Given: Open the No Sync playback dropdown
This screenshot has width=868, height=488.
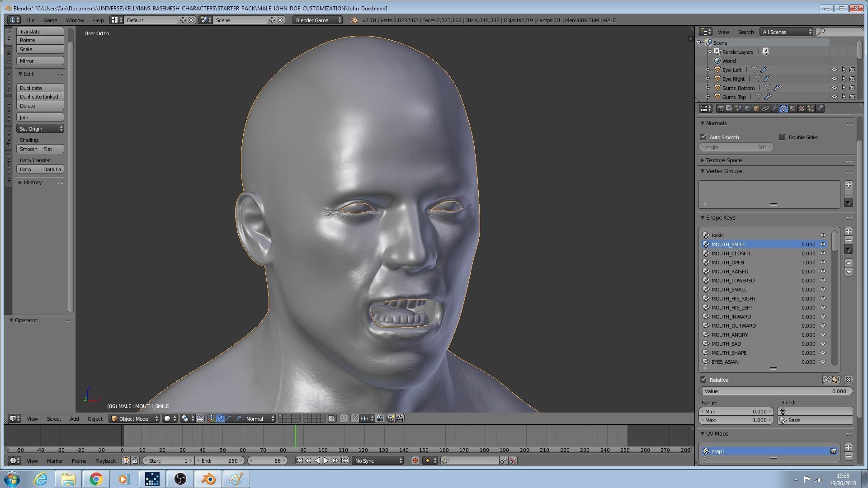Looking at the screenshot, I should [378, 460].
